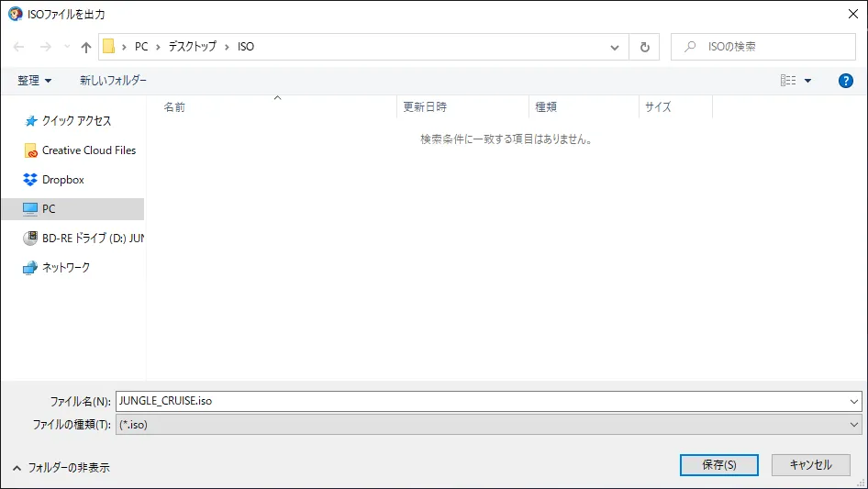
Task: Sort by the サイズ column header
Action: (x=675, y=106)
